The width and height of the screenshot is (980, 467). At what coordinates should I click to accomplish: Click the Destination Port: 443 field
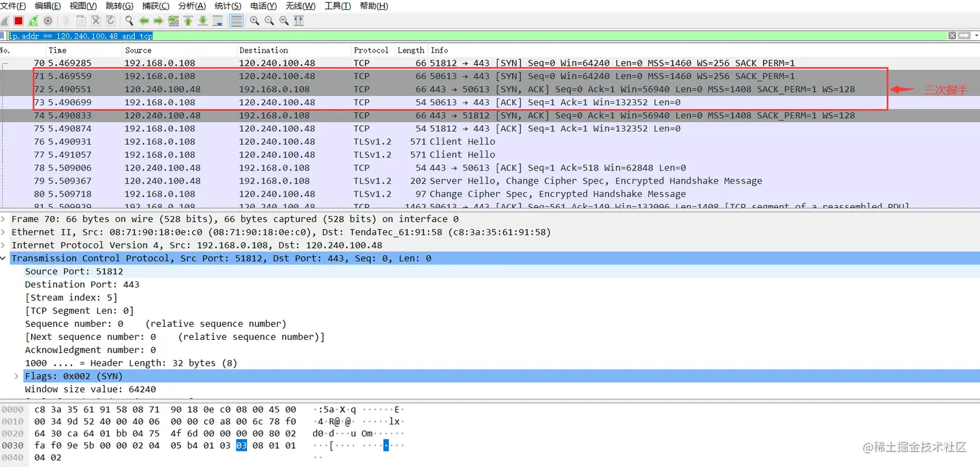(82, 284)
